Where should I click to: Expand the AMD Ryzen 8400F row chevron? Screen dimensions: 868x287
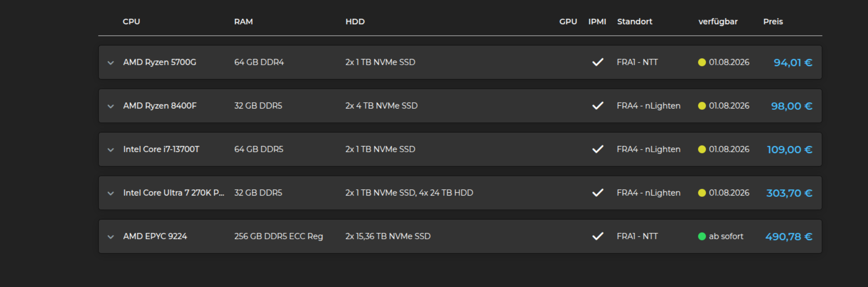point(111,106)
